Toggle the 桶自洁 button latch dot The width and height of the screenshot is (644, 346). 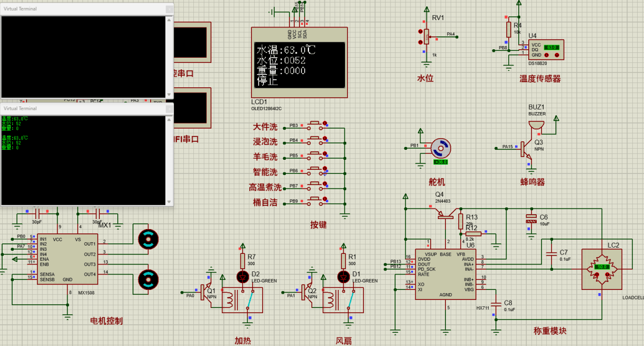(324, 199)
